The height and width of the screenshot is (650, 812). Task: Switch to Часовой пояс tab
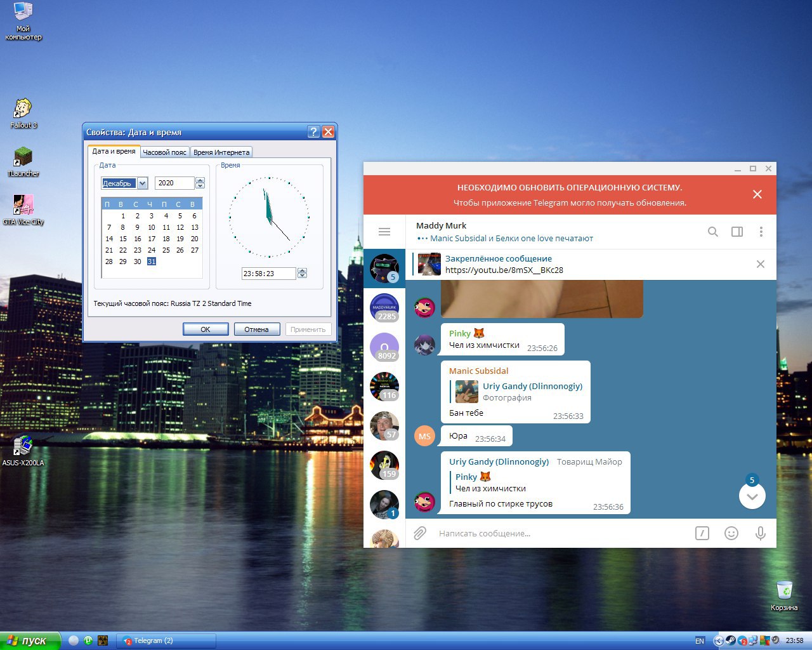165,152
